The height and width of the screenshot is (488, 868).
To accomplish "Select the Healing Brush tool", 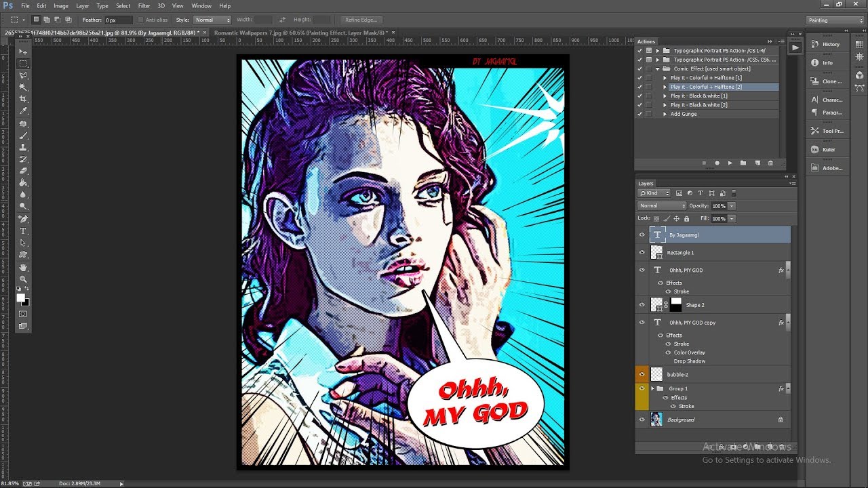I will 23,123.
